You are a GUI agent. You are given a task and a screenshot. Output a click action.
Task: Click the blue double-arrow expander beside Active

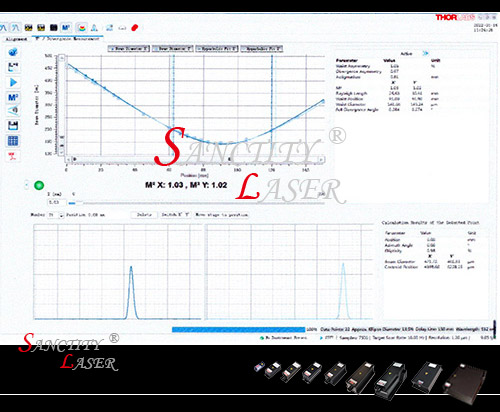[425, 53]
